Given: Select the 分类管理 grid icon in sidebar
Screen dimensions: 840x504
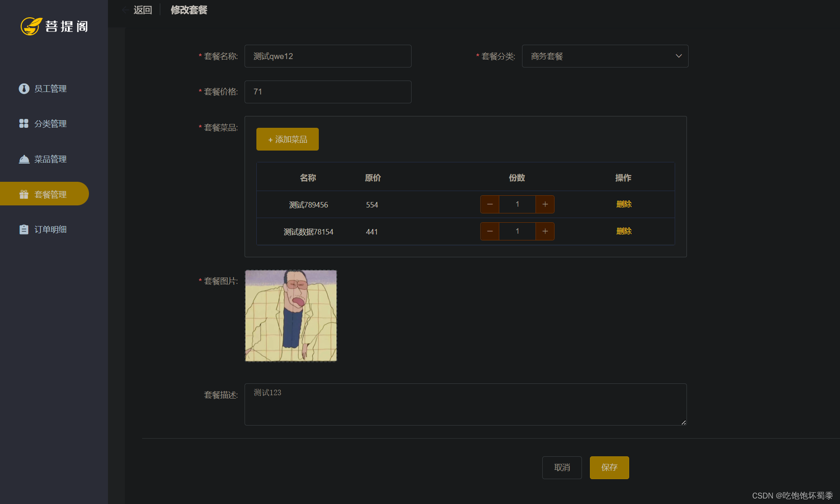Looking at the screenshot, I should [x=24, y=124].
